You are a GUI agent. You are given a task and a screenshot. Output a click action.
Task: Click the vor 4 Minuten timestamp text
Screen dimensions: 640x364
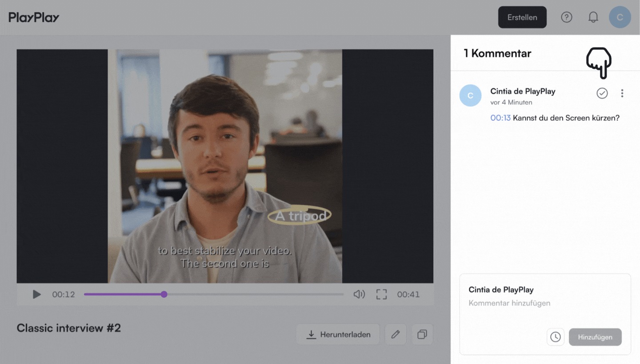tap(511, 102)
